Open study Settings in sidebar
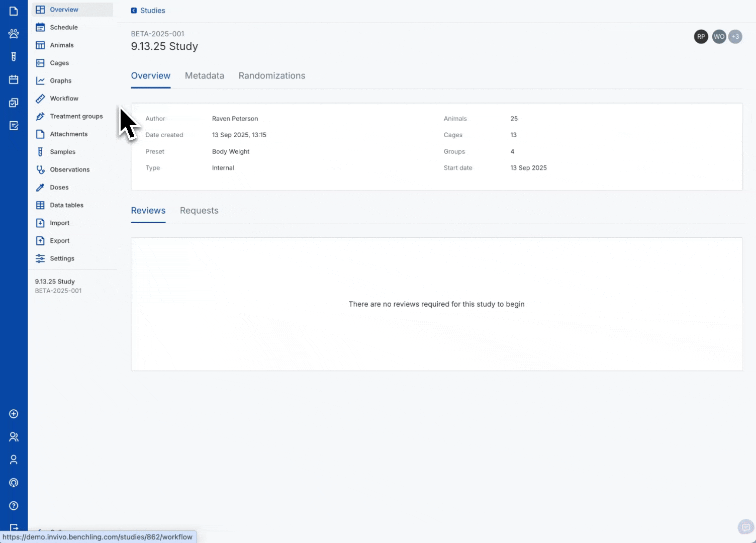The width and height of the screenshot is (756, 543). point(62,258)
